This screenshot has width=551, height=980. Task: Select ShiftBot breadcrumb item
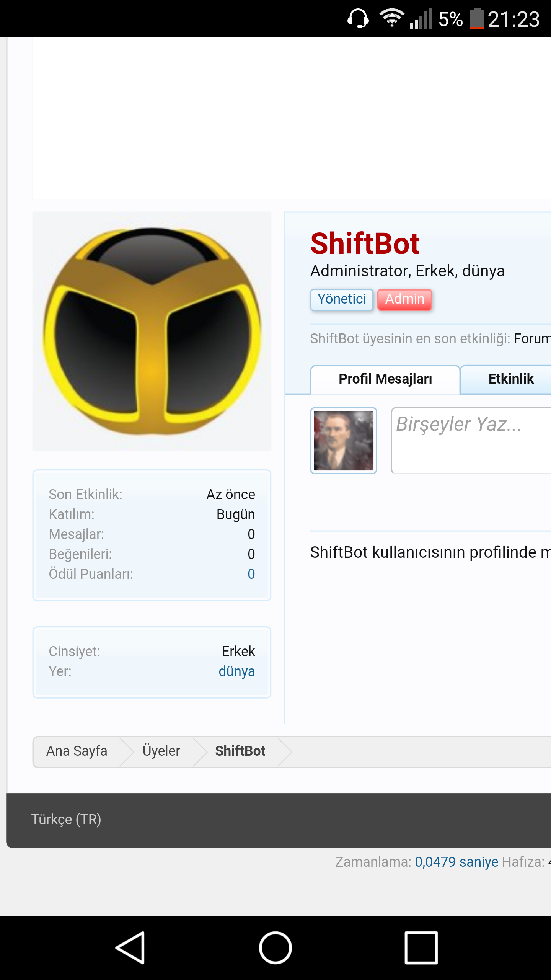pyautogui.click(x=240, y=751)
